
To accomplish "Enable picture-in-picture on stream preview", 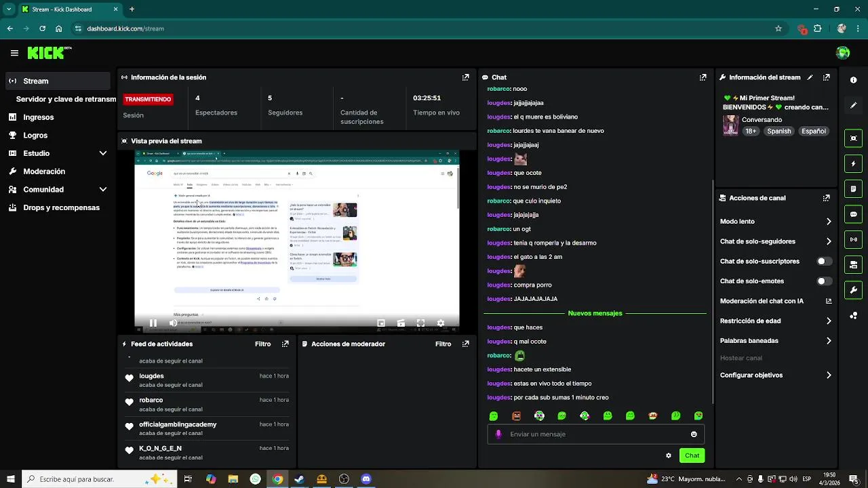I will [x=381, y=323].
